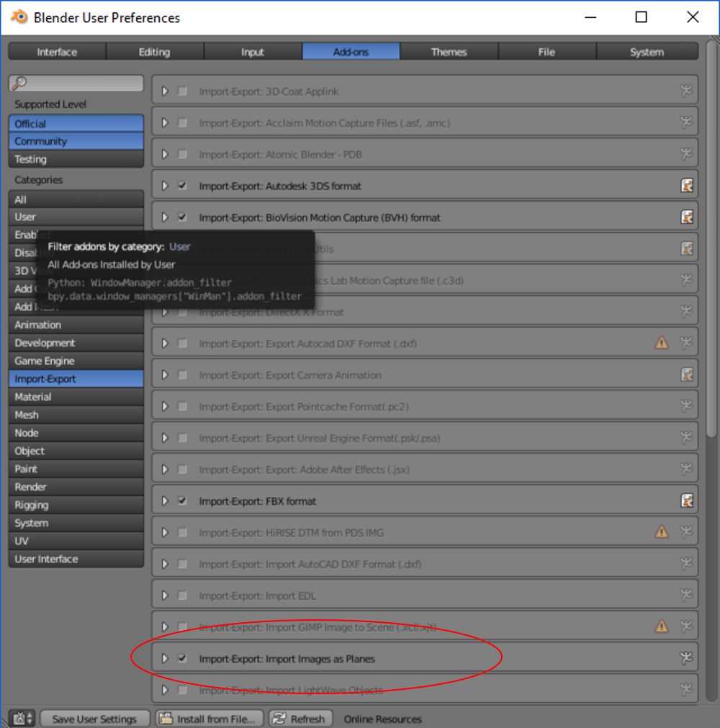Expand the FBX format add-on details
This screenshot has width=720, height=728.
(165, 501)
